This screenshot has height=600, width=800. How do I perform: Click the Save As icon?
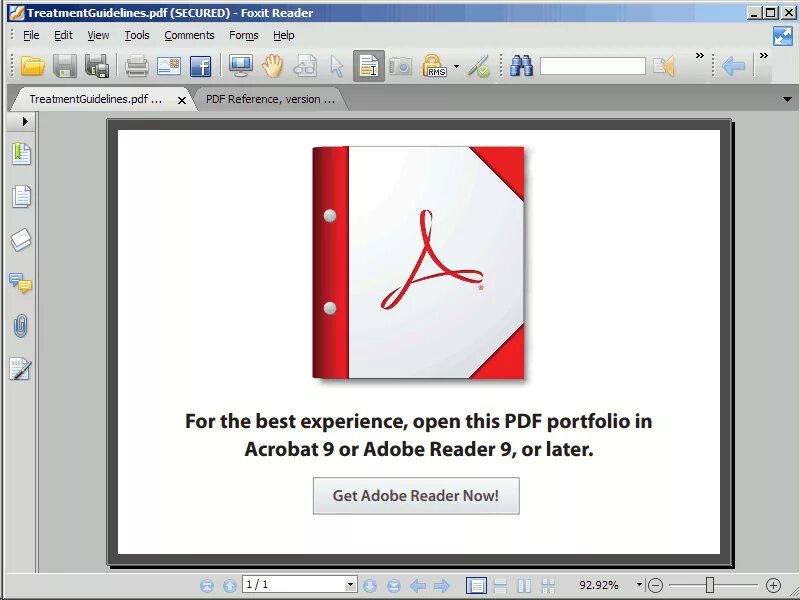pos(97,66)
